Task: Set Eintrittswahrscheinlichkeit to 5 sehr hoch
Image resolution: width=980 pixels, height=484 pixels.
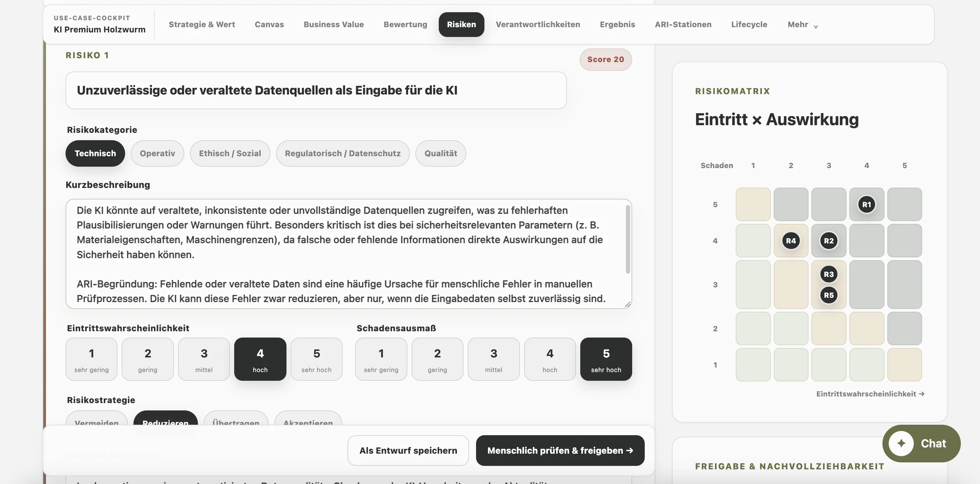Action: (x=316, y=359)
